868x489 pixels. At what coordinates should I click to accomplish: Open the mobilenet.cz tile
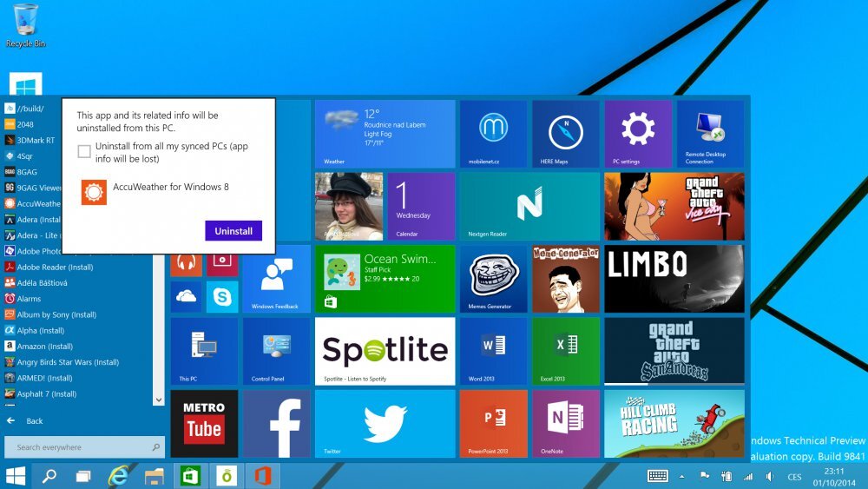[493, 134]
